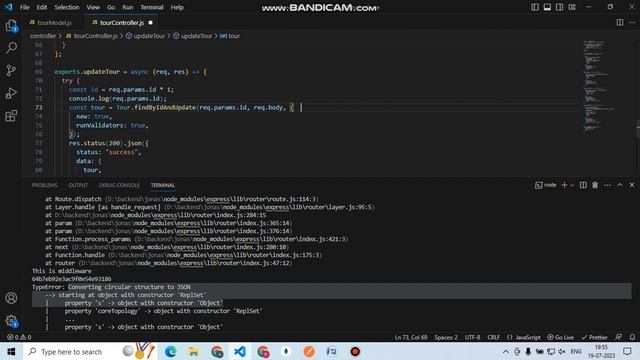Viewport: 640px width, 360px height.
Task: Click line number 73 in gutter
Action: (38, 107)
